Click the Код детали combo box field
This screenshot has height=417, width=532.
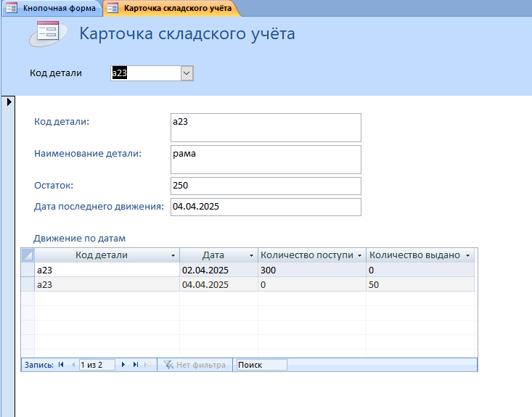pos(146,73)
